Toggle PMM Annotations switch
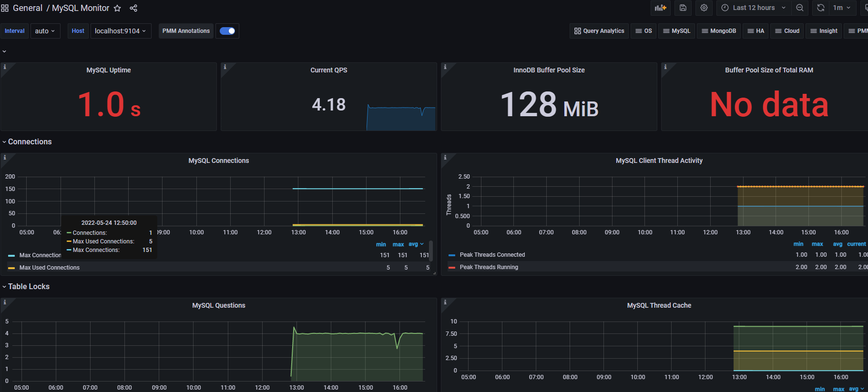This screenshot has height=392, width=868. 227,31
